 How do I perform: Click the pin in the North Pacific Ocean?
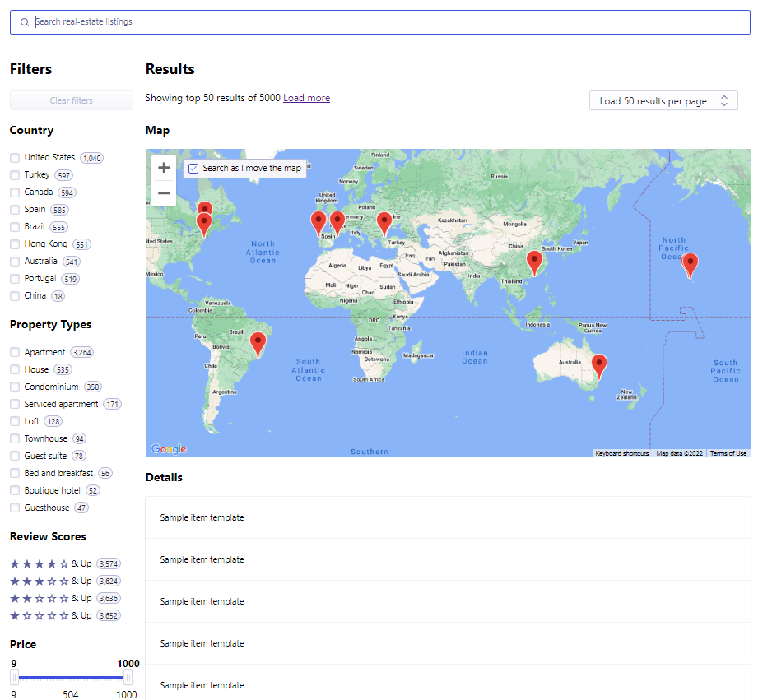[x=691, y=265]
